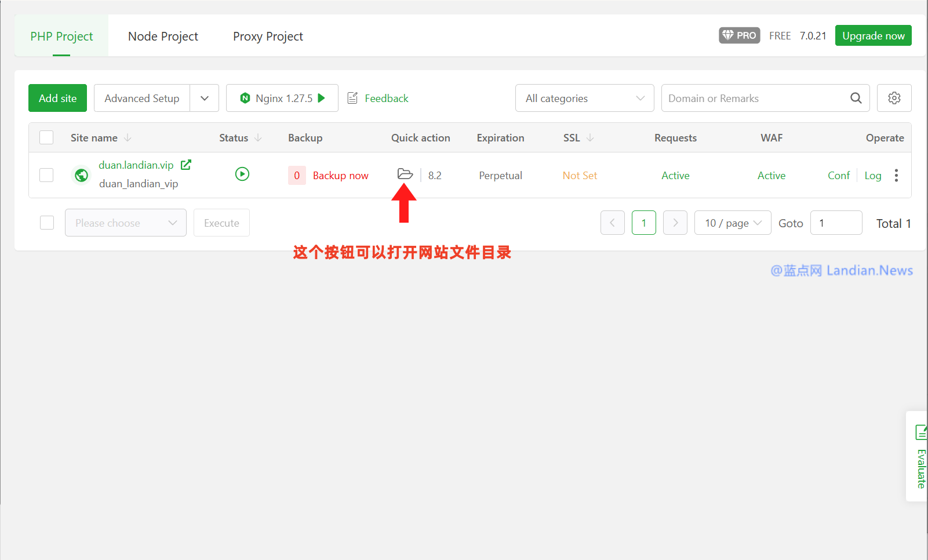The height and width of the screenshot is (560, 928).
Task: Open the 10 / page size dropdown
Action: click(x=732, y=223)
